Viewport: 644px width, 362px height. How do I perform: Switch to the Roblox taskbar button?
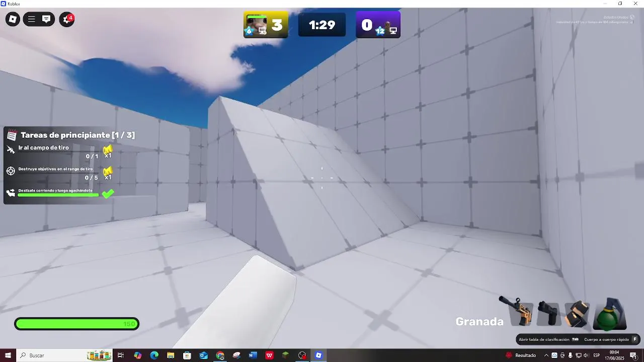point(318,355)
